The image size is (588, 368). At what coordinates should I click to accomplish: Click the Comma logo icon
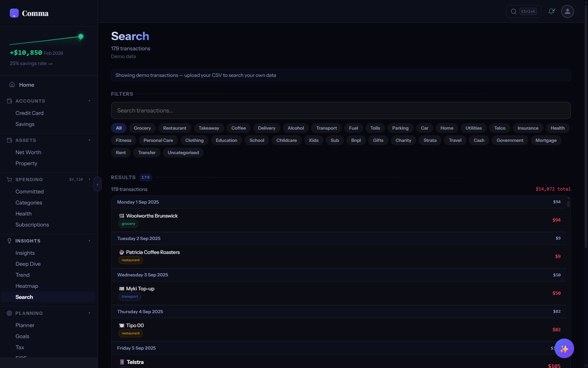pos(14,13)
